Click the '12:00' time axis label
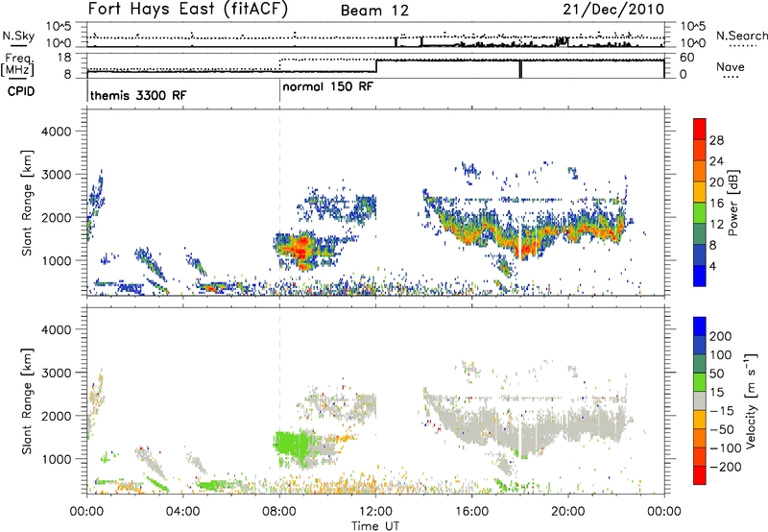The height and width of the screenshot is (532, 768). (375, 512)
